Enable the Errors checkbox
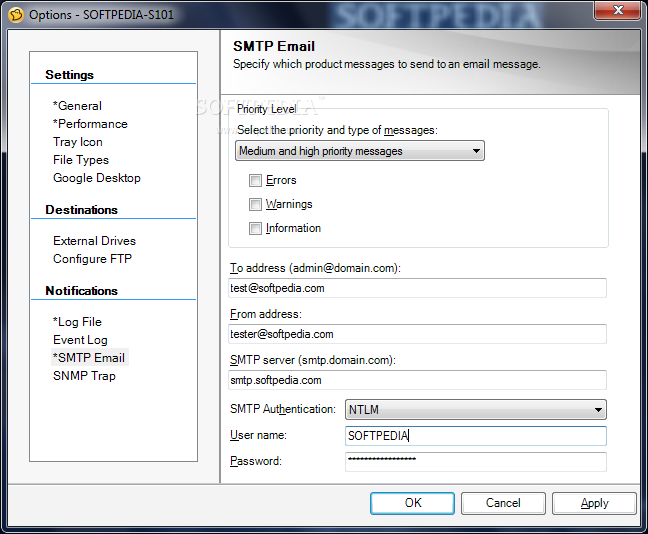 pos(255,181)
